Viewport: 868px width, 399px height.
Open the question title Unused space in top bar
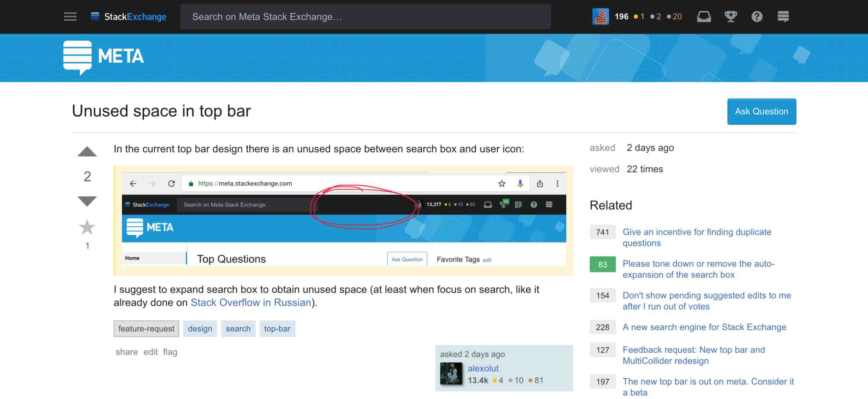[x=161, y=111]
